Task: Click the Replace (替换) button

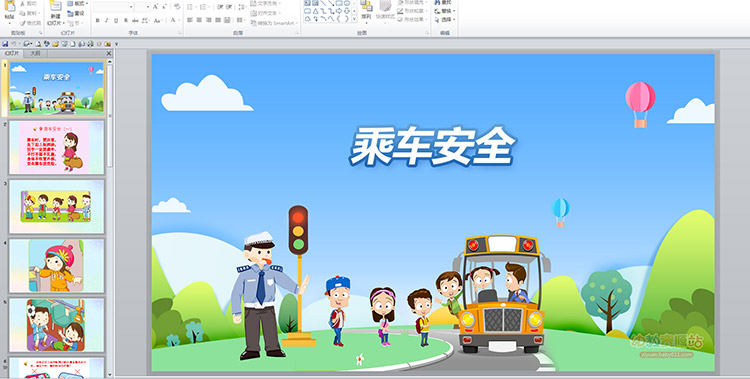Action: 445,11
